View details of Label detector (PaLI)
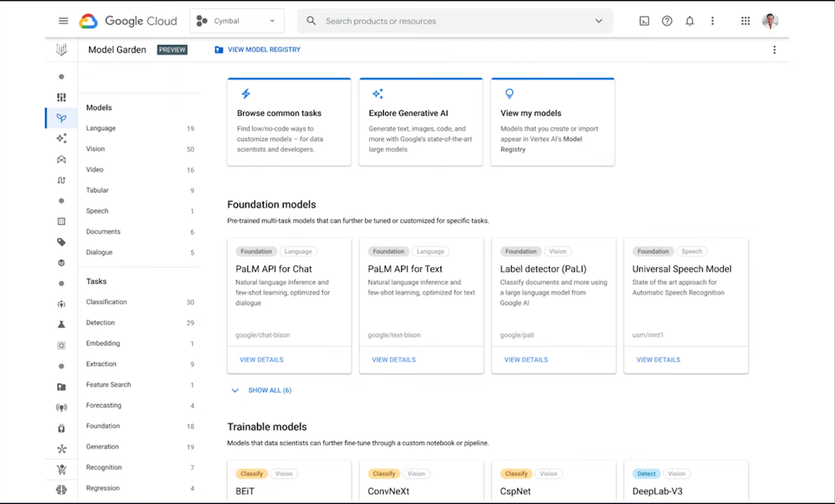 pos(526,360)
